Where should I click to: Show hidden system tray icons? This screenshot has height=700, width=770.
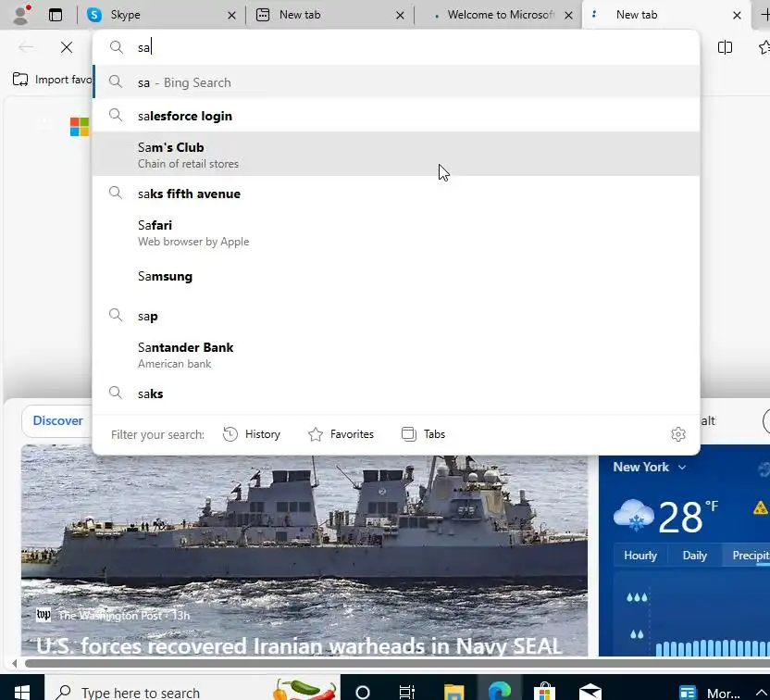coord(762,693)
